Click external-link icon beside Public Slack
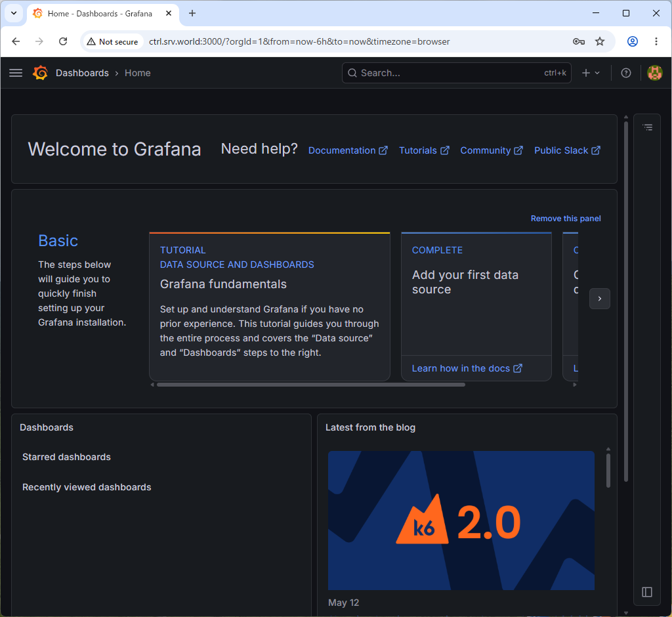 (x=596, y=150)
